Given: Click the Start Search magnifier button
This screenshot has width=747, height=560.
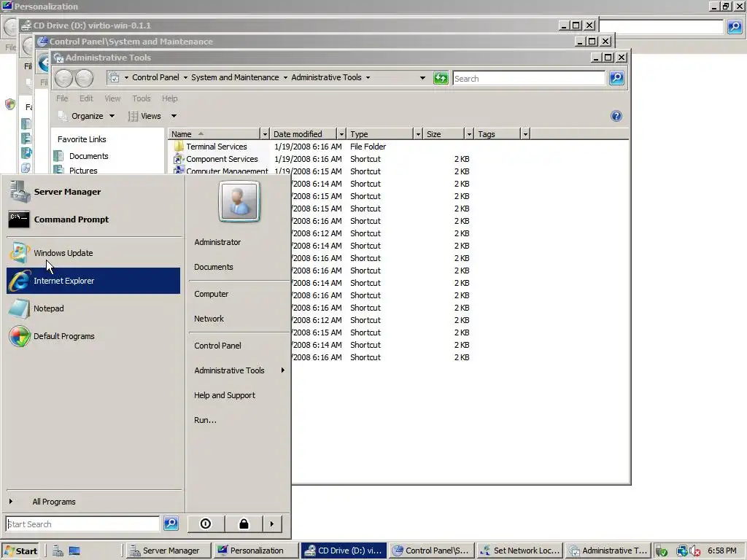Looking at the screenshot, I should click(x=171, y=524).
